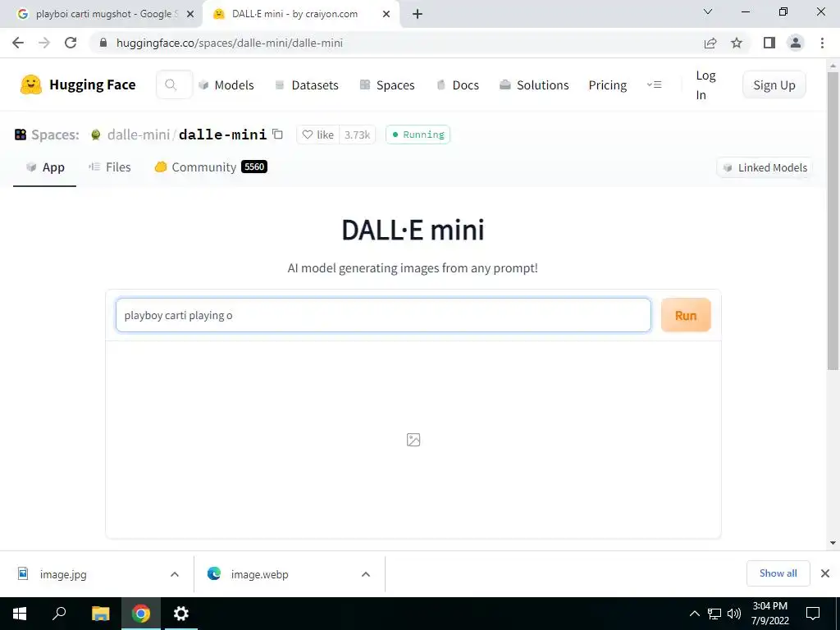Open Settings from the taskbar
This screenshot has width=840, height=630.
tap(181, 614)
